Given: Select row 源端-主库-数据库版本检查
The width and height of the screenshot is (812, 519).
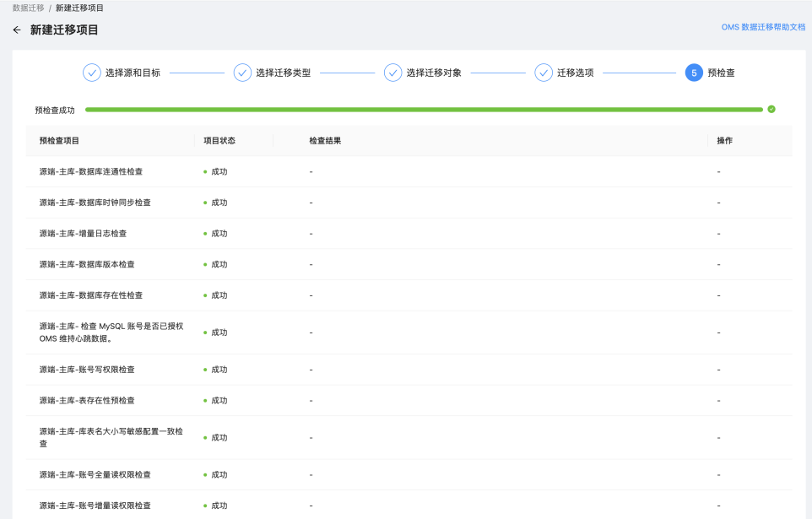Looking at the screenshot, I should pyautogui.click(x=409, y=265).
